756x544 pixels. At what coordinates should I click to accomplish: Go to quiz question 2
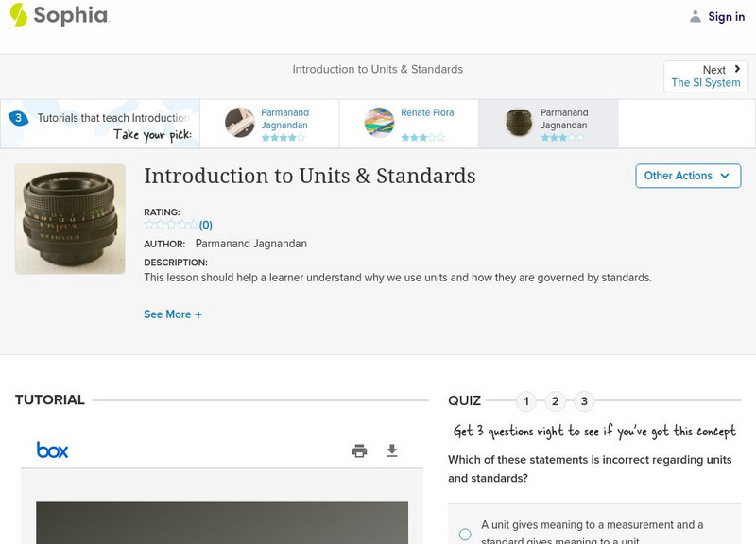[556, 401]
